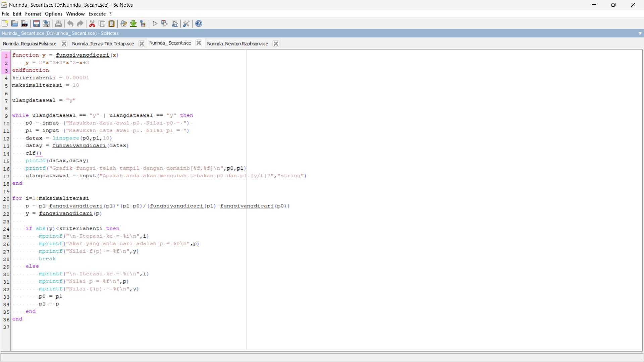Click the green down-arrow toolbar icon
Image resolution: width=644 pixels, height=362 pixels.
tap(133, 24)
